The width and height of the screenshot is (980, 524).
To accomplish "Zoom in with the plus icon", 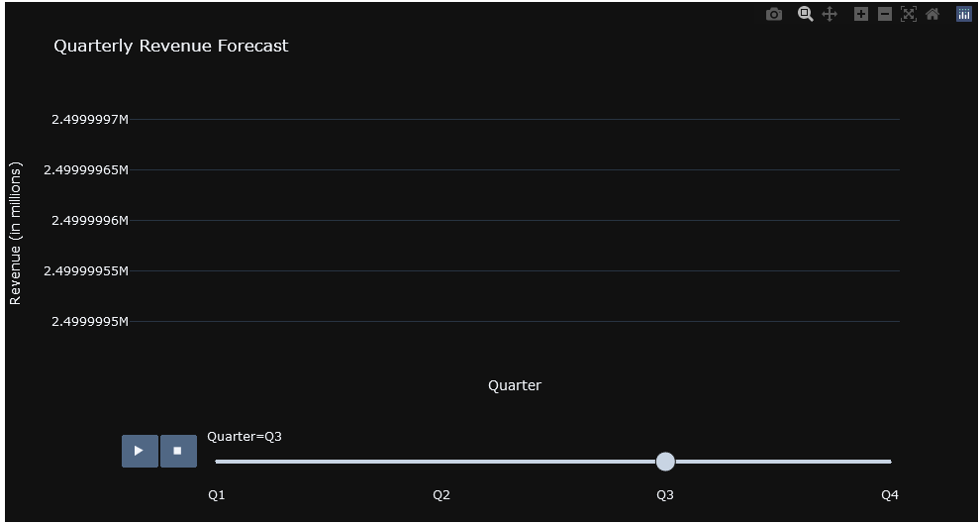I will [x=861, y=15].
